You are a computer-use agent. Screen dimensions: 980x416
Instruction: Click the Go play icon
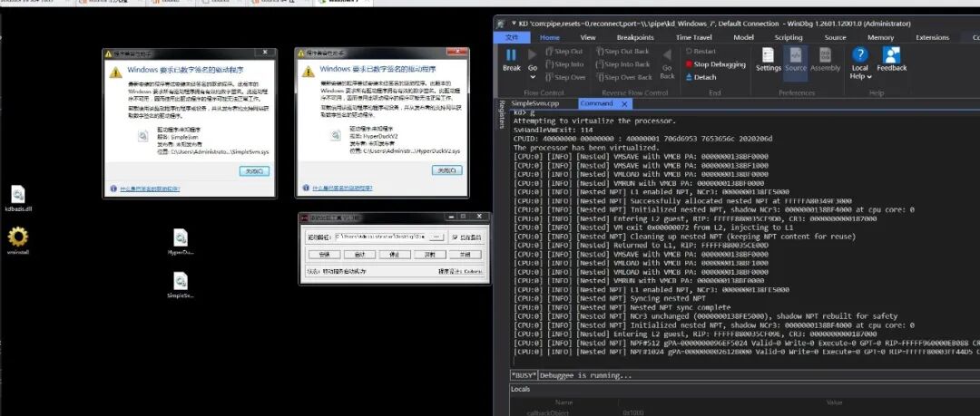coord(533,55)
